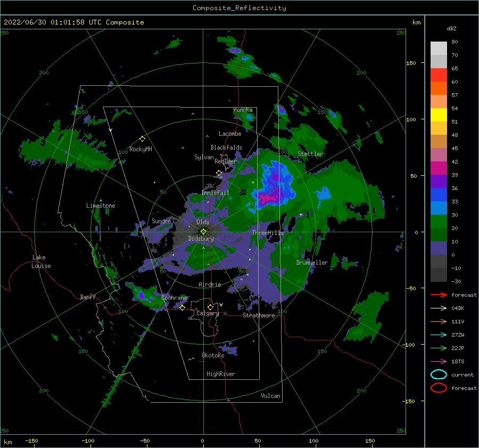
Task: Click the -150 tick on bottom axis
Action: point(31,441)
